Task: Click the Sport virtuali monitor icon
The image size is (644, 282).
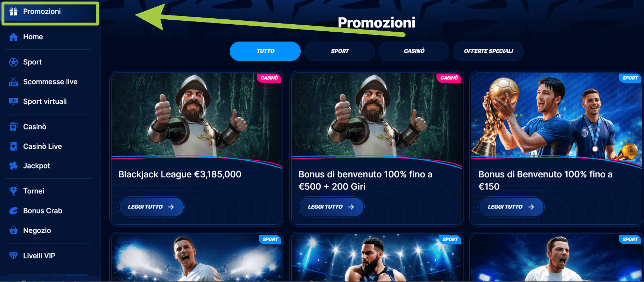Action: tap(13, 101)
